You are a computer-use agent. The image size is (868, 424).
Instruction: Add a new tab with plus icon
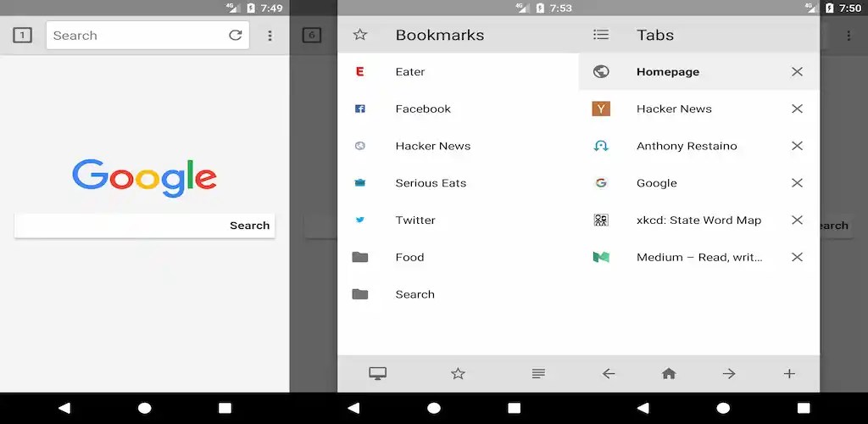tap(789, 374)
